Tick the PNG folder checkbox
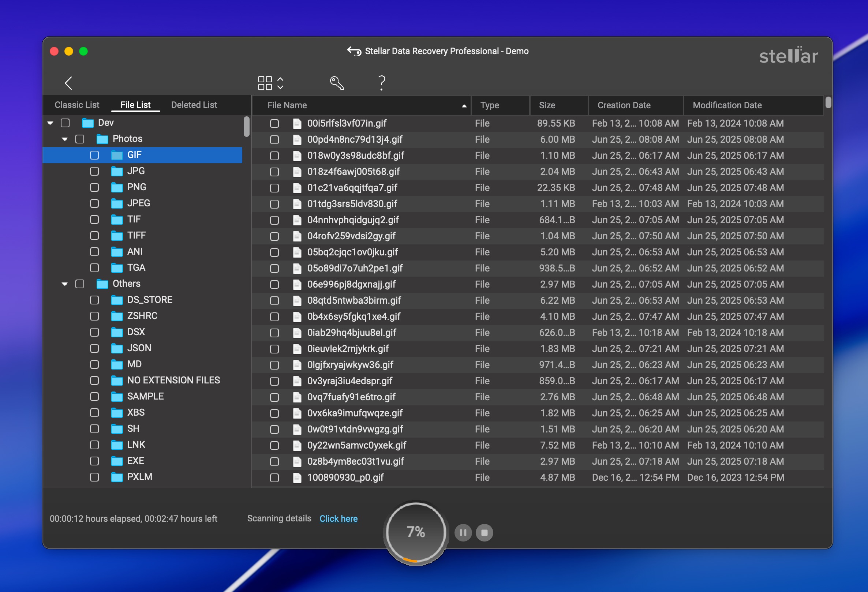 click(x=94, y=187)
